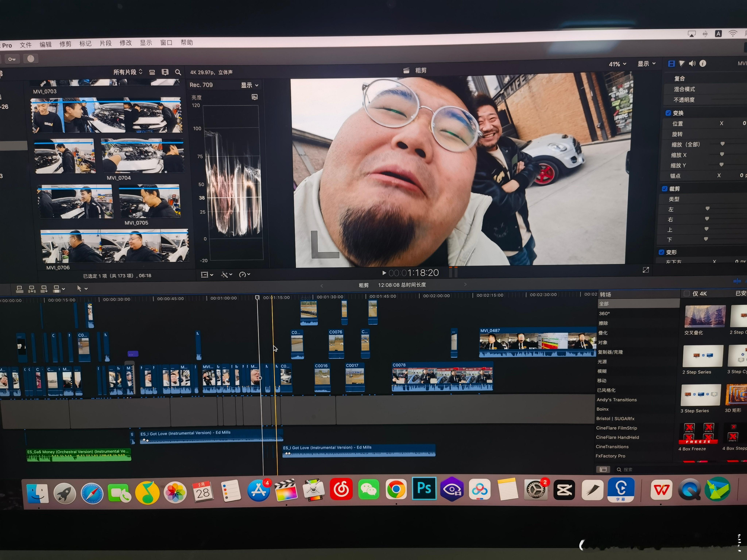Viewport: 747px width, 560px height.
Task: Select the MVI_0706 browser clip thumbnail
Action: pyautogui.click(x=115, y=246)
